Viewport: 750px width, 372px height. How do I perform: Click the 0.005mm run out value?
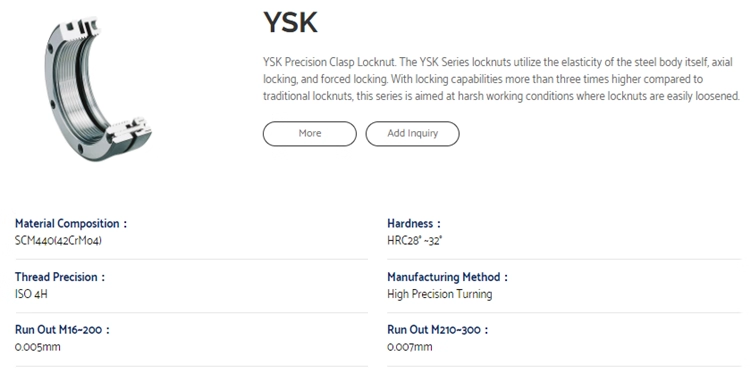tap(38, 347)
